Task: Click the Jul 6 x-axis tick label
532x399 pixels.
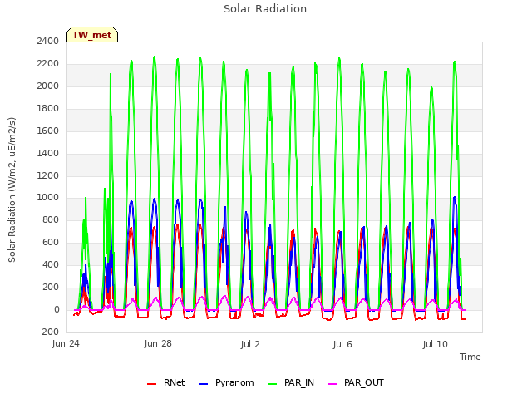Action: 342,344
